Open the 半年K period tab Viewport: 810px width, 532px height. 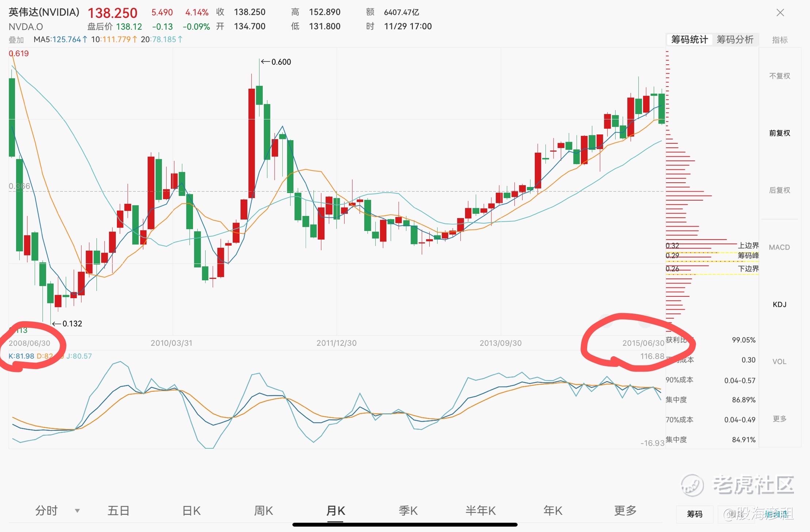[480, 510]
